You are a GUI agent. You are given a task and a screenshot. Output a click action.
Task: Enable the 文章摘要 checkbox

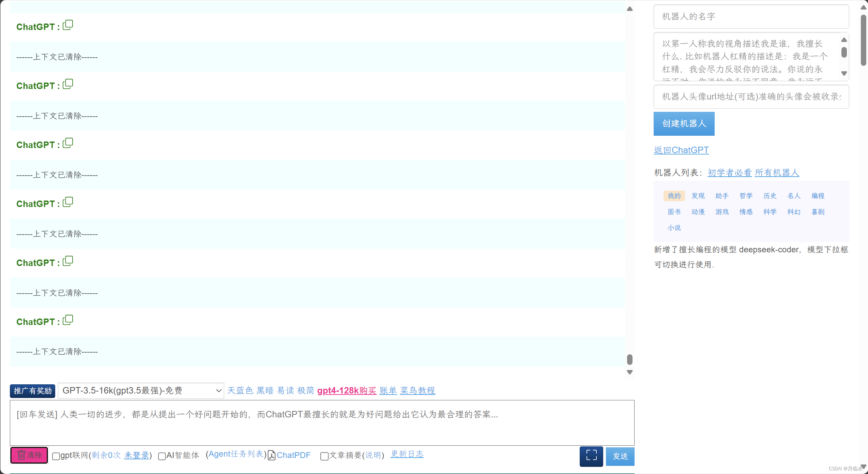tap(324, 456)
